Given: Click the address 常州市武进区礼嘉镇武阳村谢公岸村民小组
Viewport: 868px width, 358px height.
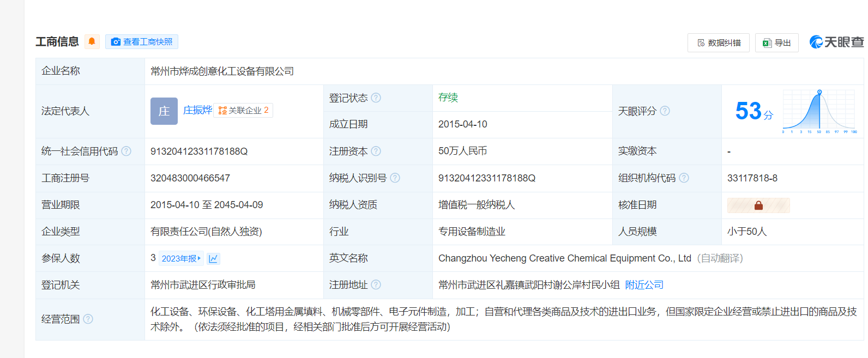Looking at the screenshot, I should (529, 285).
